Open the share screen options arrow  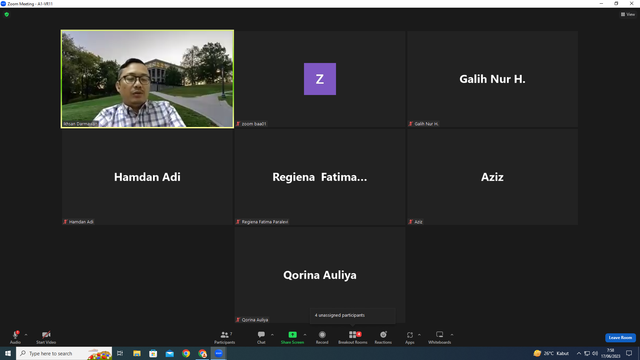click(x=305, y=335)
